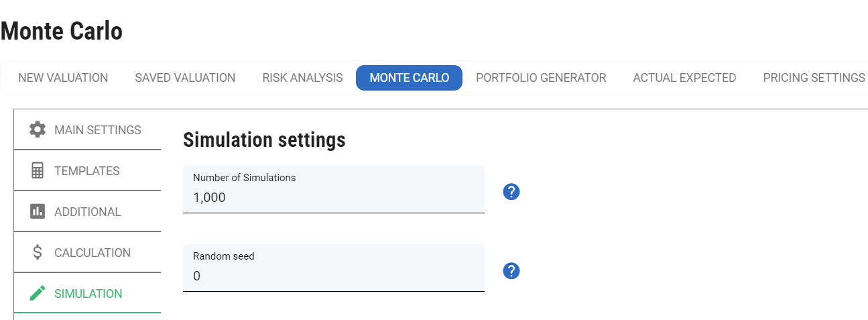The height and width of the screenshot is (320, 868).
Task: Open the Main Settings side section
Action: coord(97,130)
